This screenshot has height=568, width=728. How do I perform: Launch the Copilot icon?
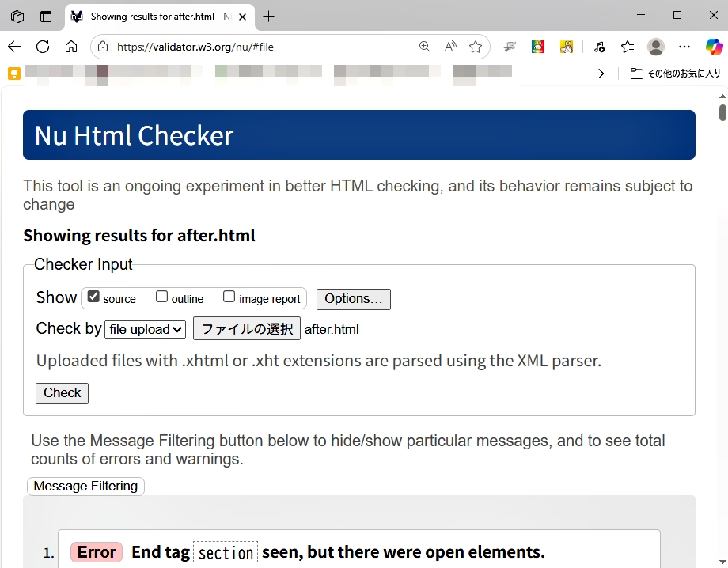[x=714, y=47]
